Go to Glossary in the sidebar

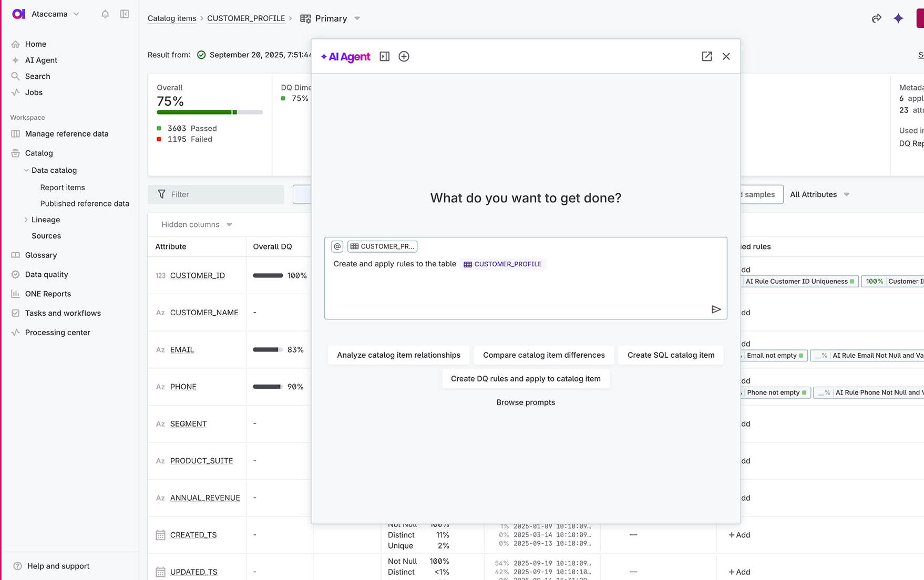tap(41, 255)
